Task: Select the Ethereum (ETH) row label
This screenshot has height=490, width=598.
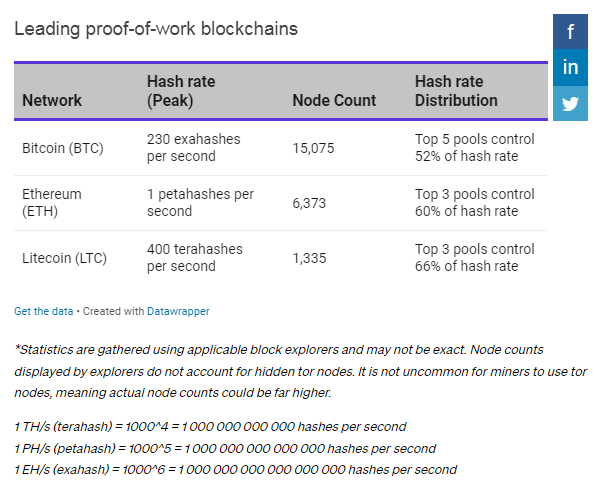Action: point(51,202)
